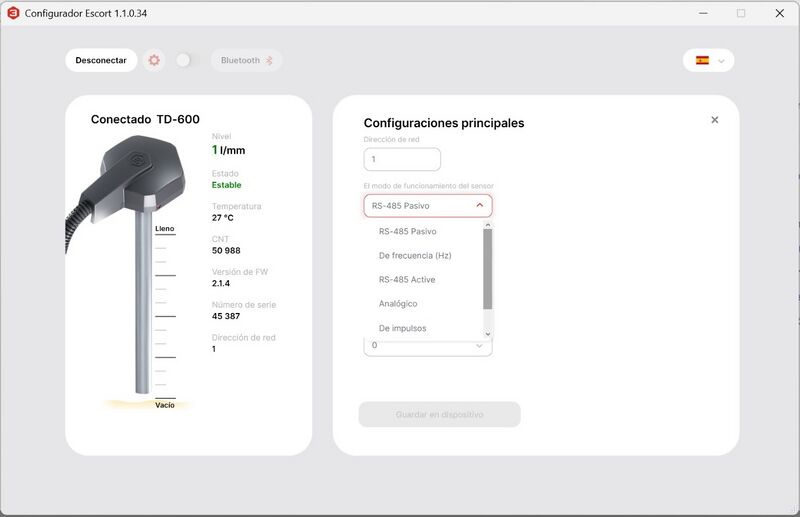Minimize the Configurador Escort window
This screenshot has height=517, width=800.
click(x=703, y=13)
